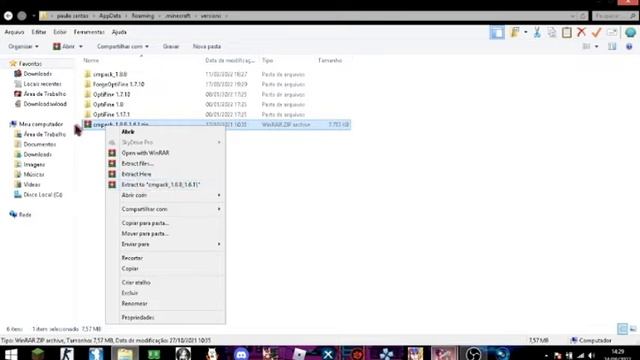
Task: Open Músicas in the navigation pane
Action: [33, 174]
